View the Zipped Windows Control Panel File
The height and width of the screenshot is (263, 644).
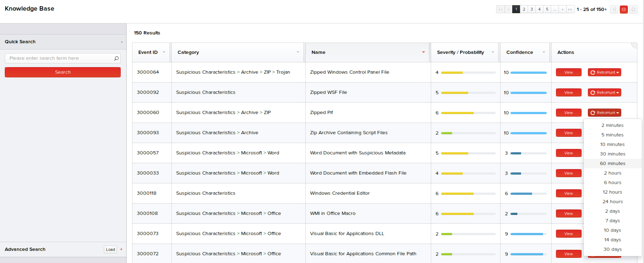click(568, 72)
